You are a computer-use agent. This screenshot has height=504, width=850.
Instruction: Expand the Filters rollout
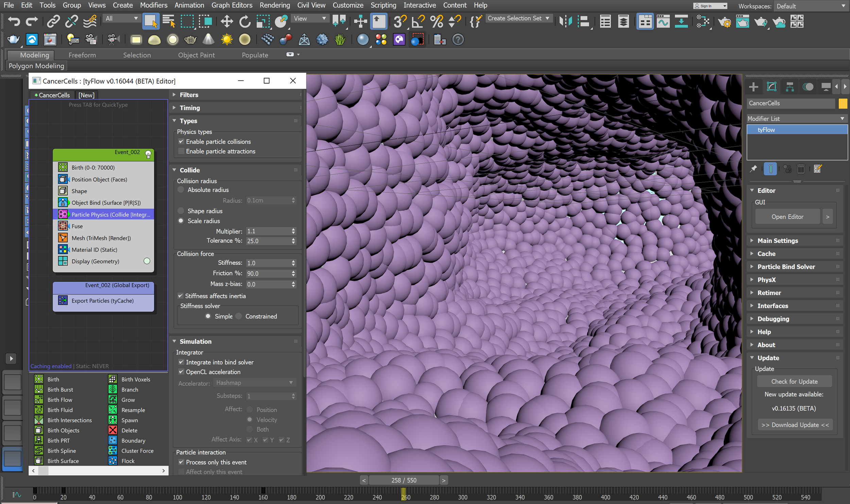click(189, 95)
